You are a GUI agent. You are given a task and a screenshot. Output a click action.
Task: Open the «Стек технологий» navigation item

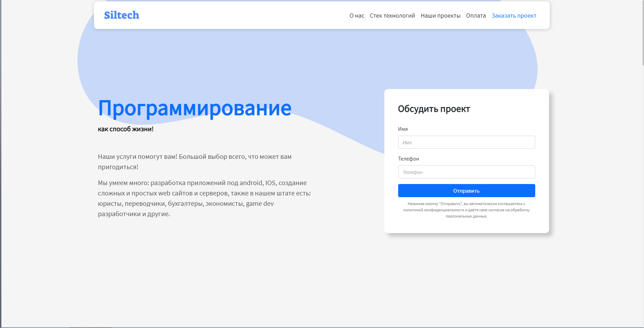(392, 15)
